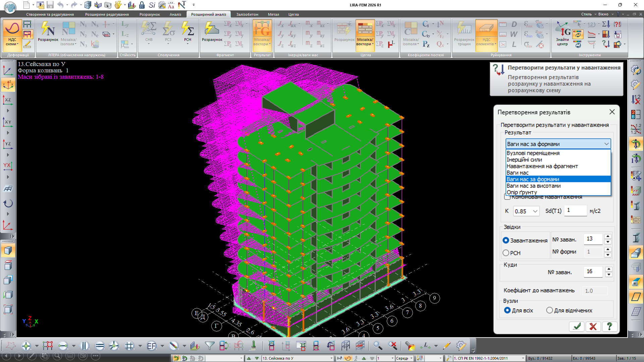Screen dimensions: 644x362
Task: Expand the K coefficient 0.85 dropdown
Action: point(535,211)
